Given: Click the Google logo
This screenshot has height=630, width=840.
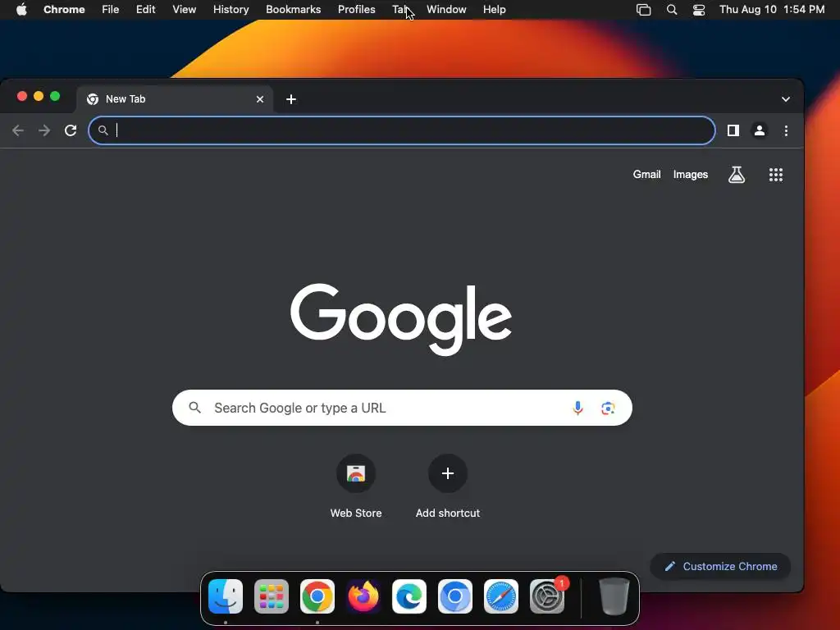Looking at the screenshot, I should 400,319.
